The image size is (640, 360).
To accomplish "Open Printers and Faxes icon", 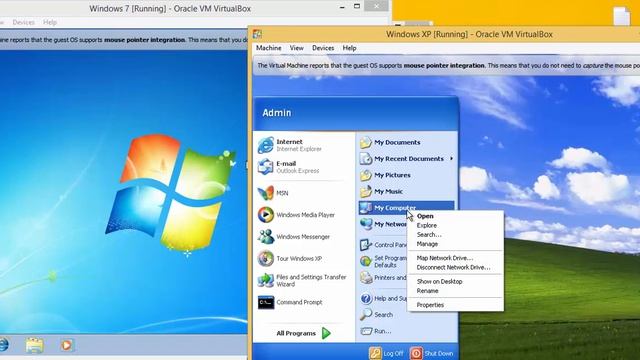I will [366, 278].
